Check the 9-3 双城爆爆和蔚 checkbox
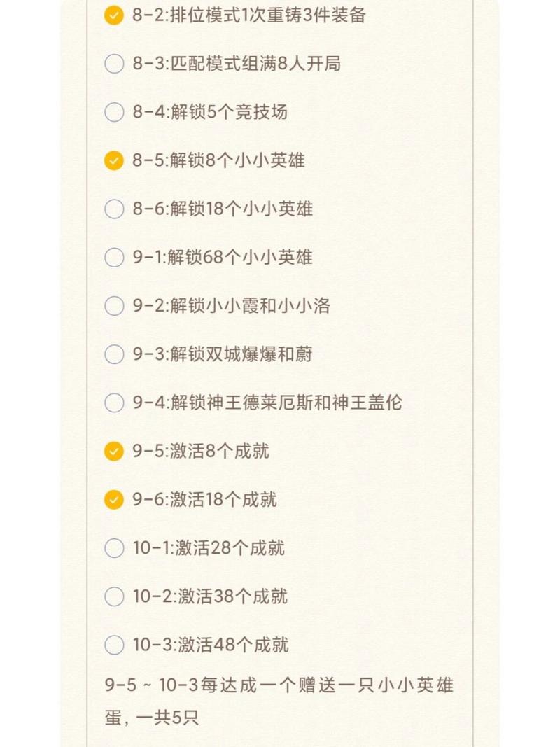 [113, 354]
